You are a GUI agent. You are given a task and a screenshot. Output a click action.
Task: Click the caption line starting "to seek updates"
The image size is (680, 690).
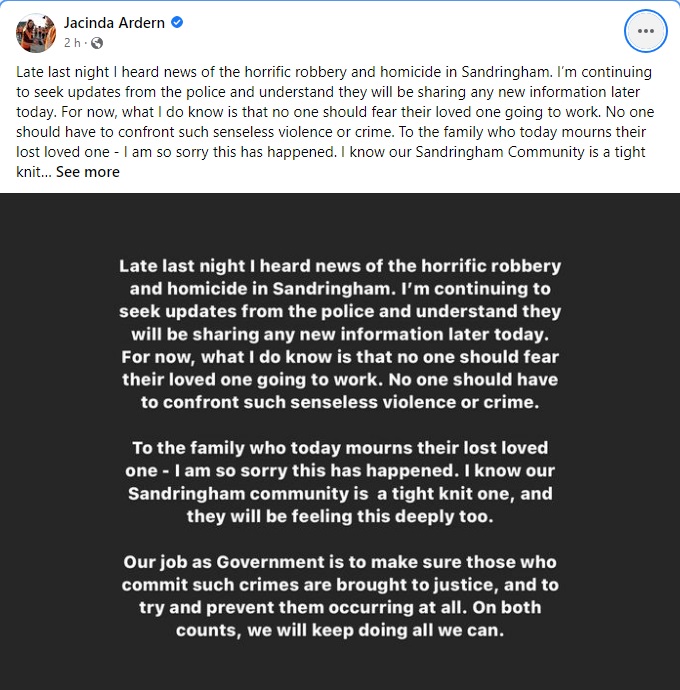pos(330,92)
